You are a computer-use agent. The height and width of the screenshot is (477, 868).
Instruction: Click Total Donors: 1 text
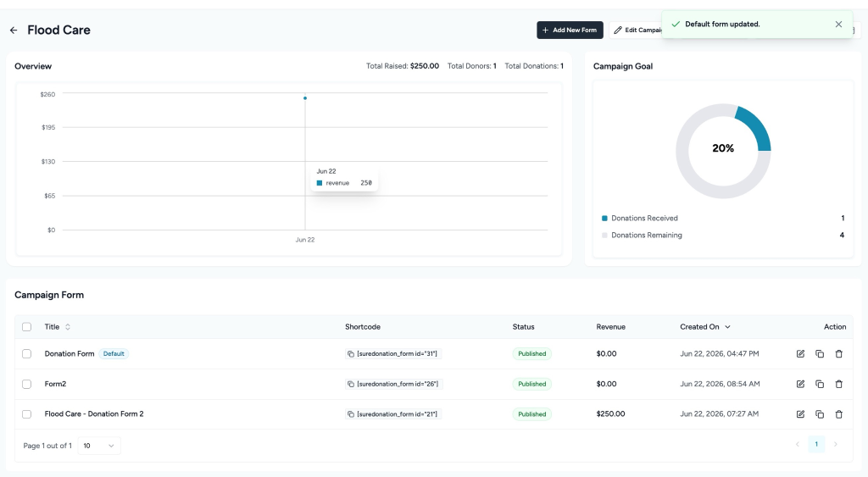[471, 66]
